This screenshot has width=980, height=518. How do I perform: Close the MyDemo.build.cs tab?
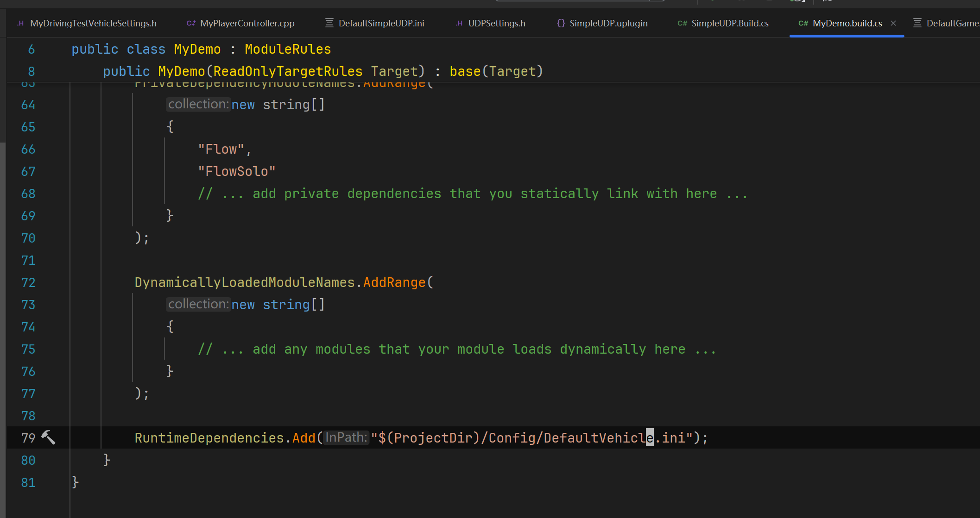coord(893,23)
